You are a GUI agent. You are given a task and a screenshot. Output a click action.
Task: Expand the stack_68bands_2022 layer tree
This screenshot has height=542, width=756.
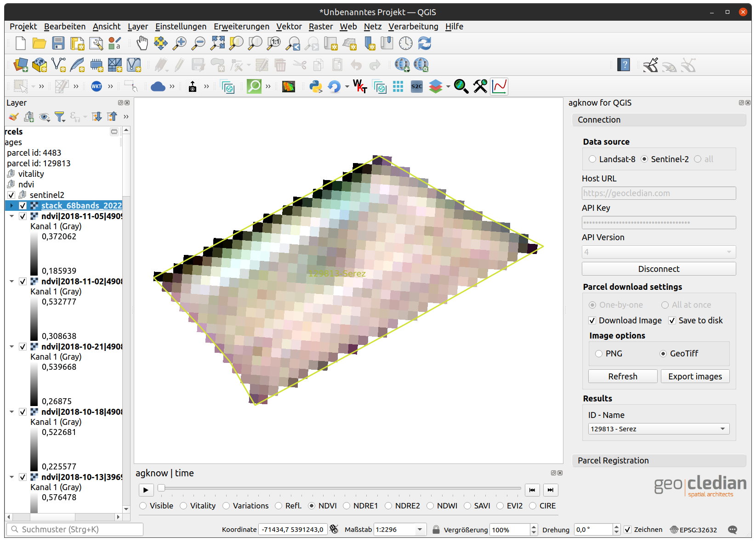coord(11,205)
